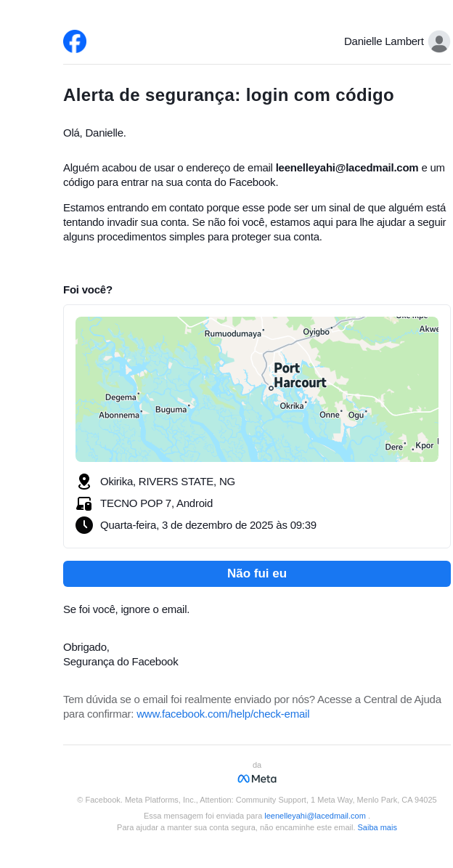
Task: Click the bold email address in the message body
Action: (x=347, y=168)
